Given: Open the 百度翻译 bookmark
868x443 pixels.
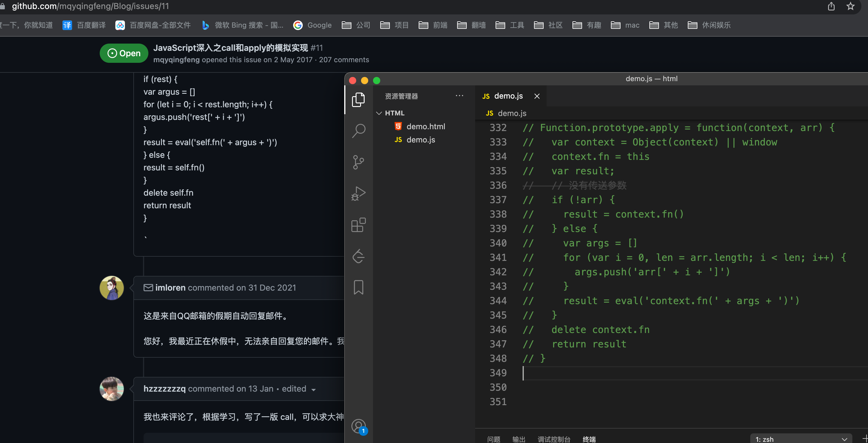Looking at the screenshot, I should 84,25.
